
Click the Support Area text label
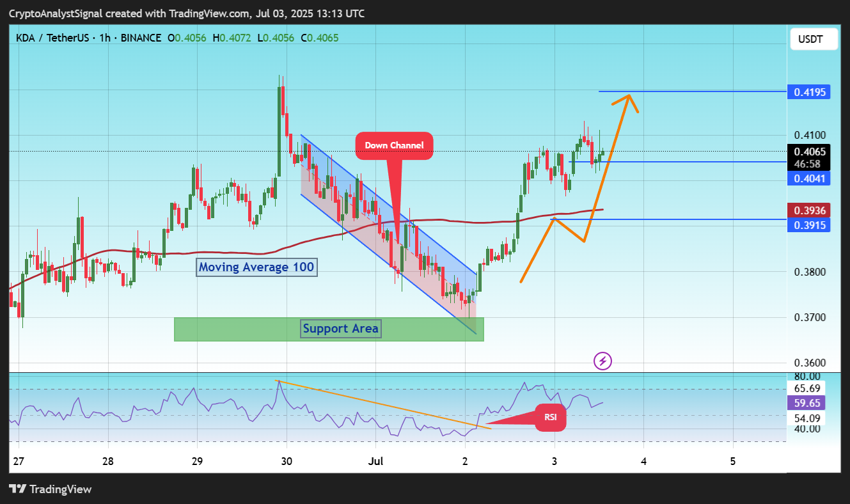tap(341, 329)
